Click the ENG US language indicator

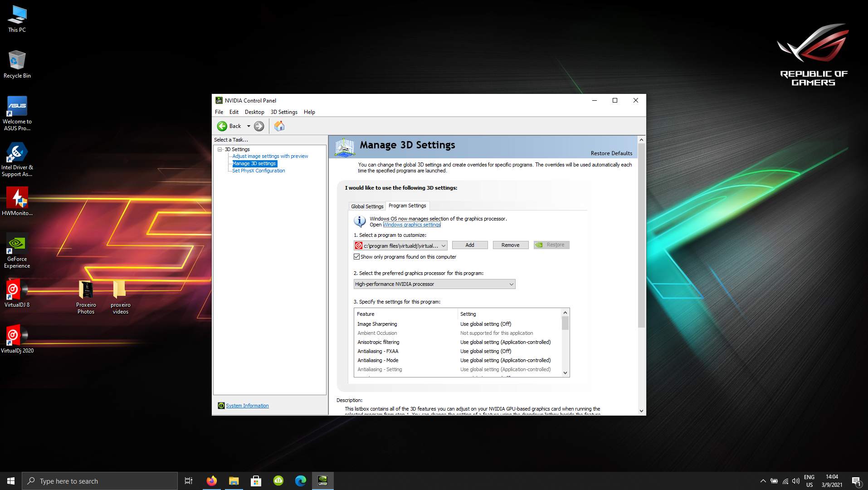[x=809, y=481]
